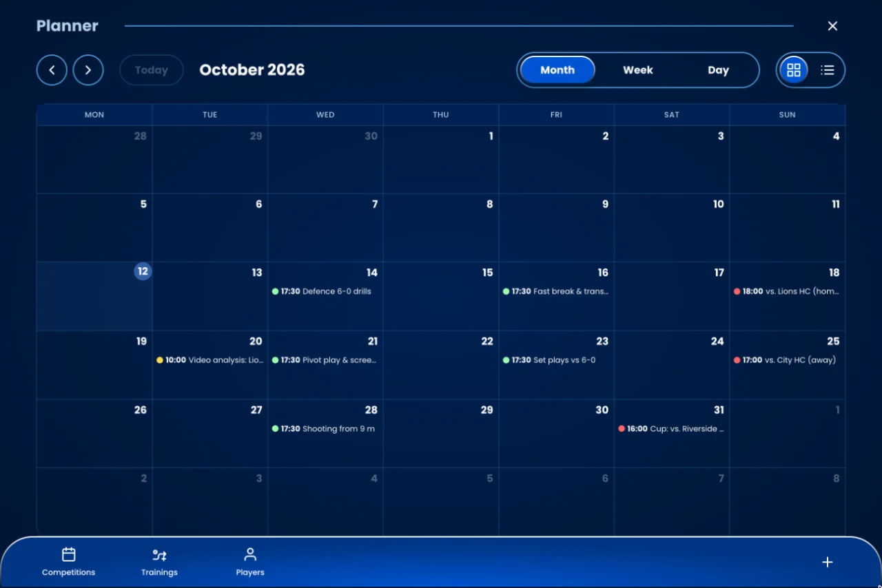Open the Players section
882x588 pixels.
point(250,562)
